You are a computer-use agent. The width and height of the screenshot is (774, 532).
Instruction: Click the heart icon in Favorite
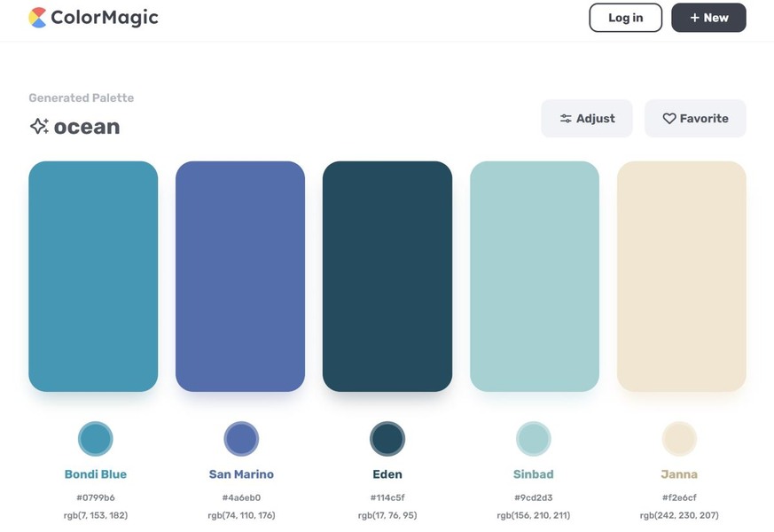pyautogui.click(x=668, y=119)
